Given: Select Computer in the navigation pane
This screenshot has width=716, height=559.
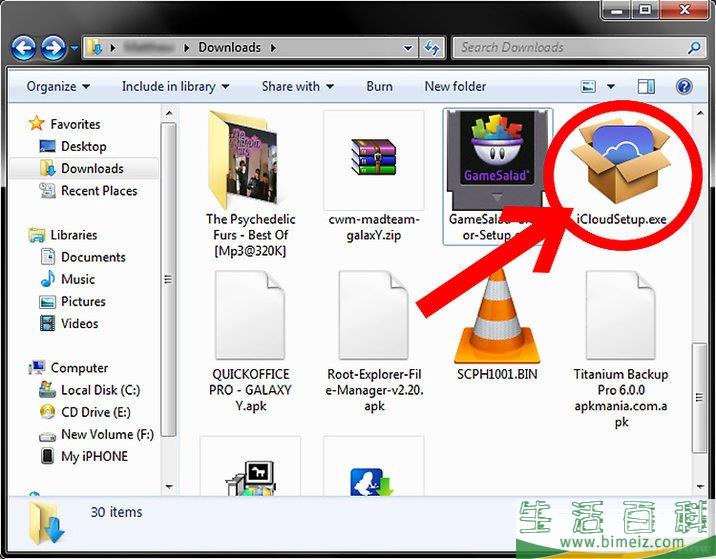Looking at the screenshot, I should [79, 368].
